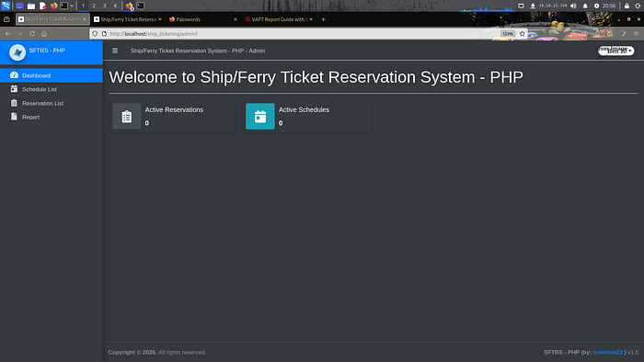The image size is (644, 362).
Task: Bookmark this page with the star
Action: click(522, 34)
